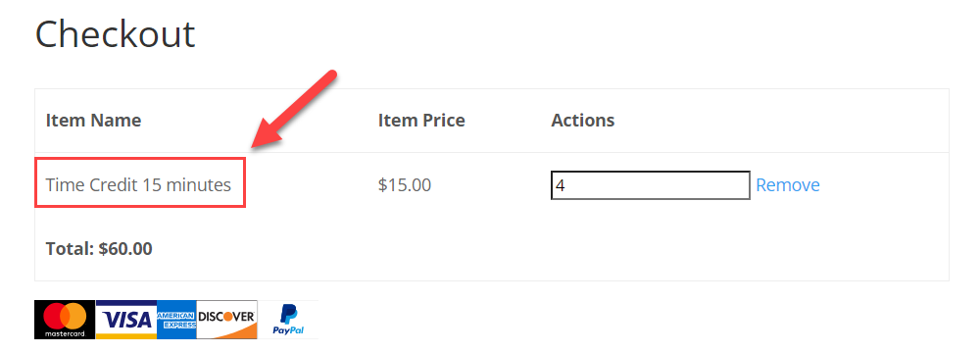Click the overlapping red-orange Mastercard circles

[x=65, y=316]
